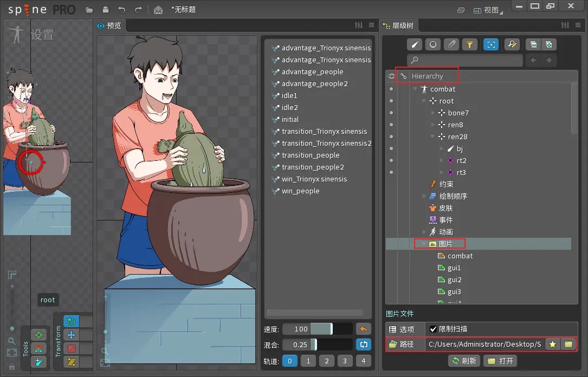The width and height of the screenshot is (588, 377).
Task: Uncheck the 限制扫描 checkbox
Action: pos(433,329)
